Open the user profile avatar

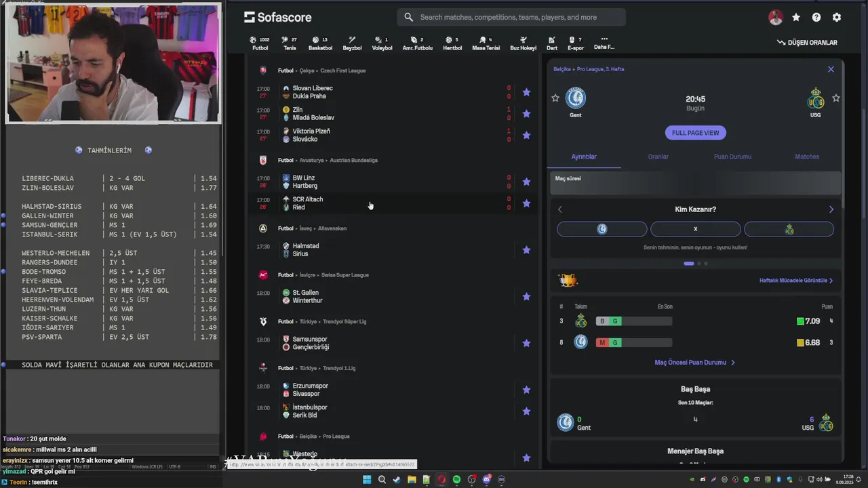pos(776,18)
